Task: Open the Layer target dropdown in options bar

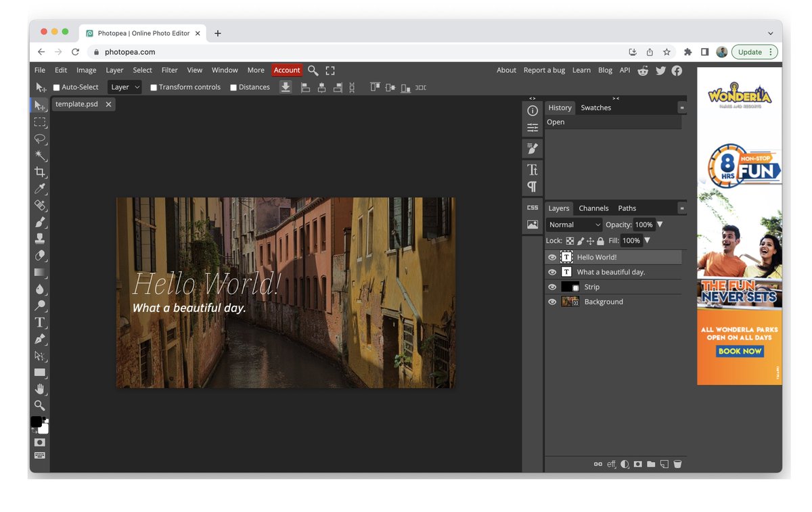Action: tap(125, 87)
